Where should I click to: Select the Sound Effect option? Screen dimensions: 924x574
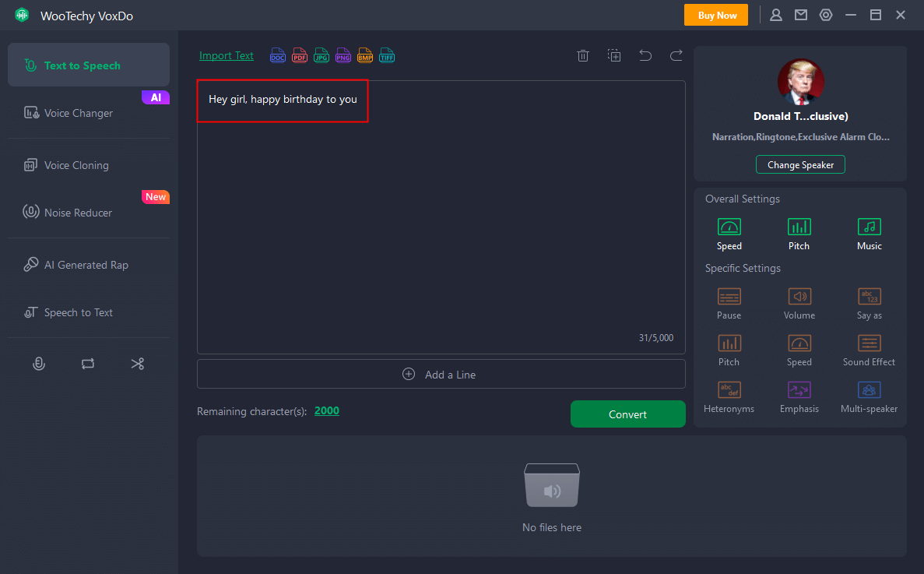870,350
